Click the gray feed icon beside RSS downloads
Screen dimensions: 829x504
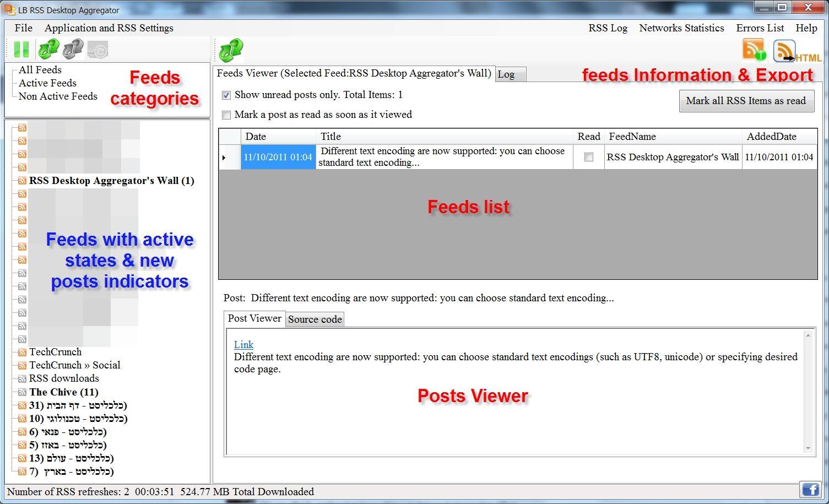(22, 378)
